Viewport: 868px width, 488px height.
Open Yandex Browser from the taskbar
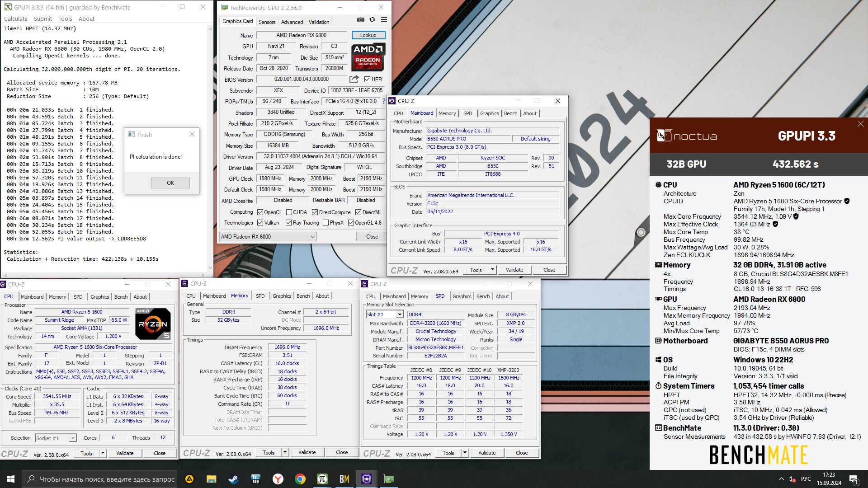click(x=278, y=479)
